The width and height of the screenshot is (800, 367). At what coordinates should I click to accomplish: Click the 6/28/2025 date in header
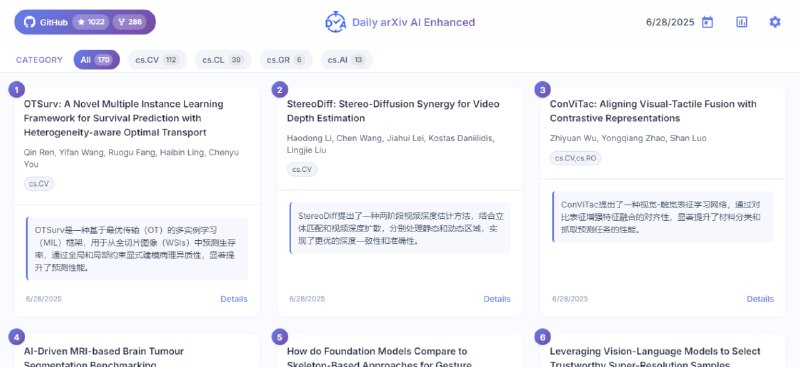click(670, 22)
